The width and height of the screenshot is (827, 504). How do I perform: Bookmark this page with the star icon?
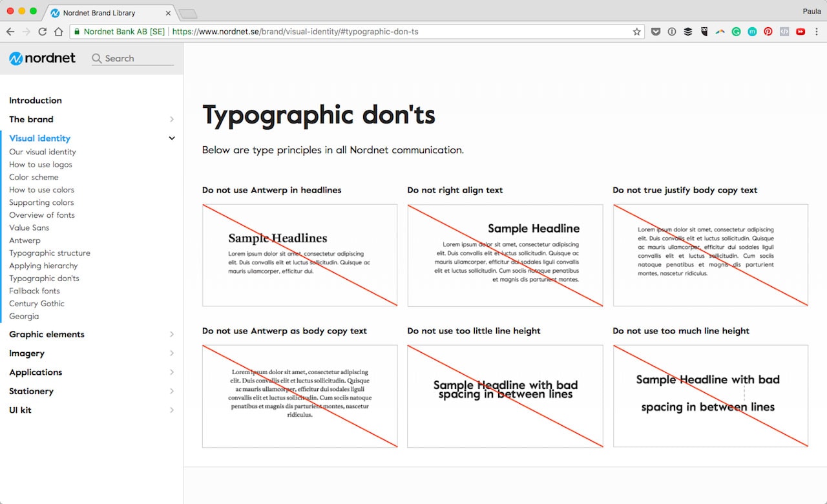[637, 31]
